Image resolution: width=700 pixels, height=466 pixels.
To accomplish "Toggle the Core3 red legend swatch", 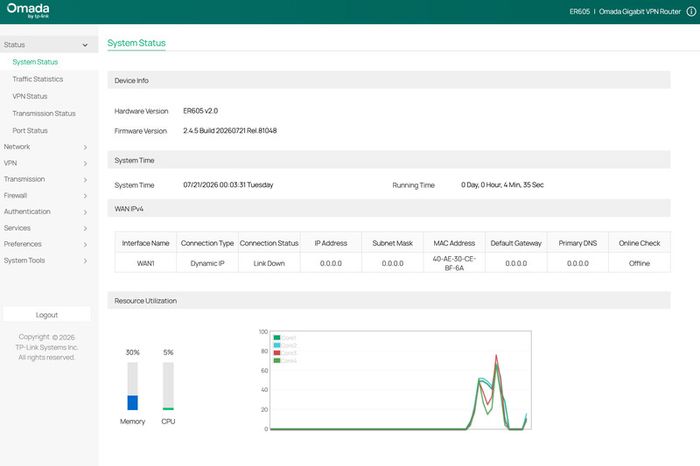I will [x=277, y=353].
